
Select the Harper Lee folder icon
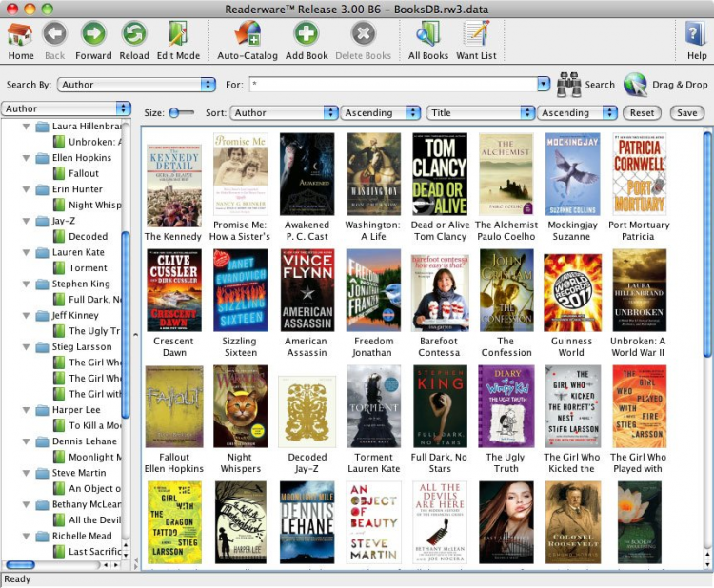42,410
